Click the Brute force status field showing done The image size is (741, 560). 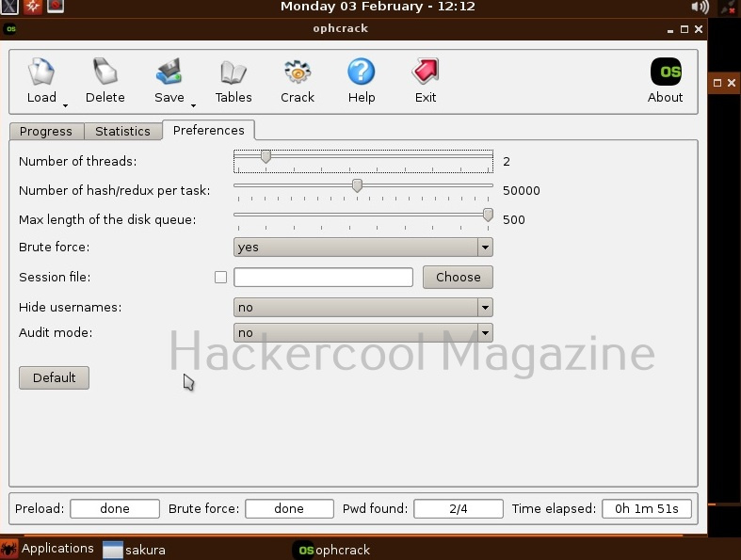[289, 508]
